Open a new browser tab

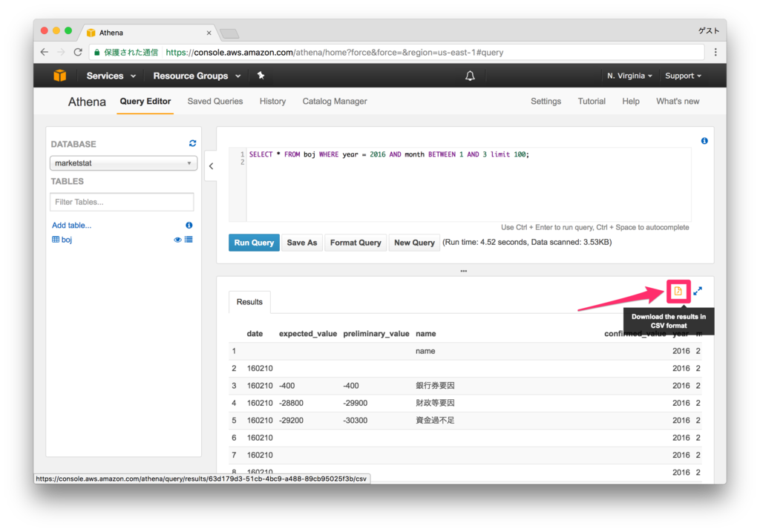(x=229, y=33)
